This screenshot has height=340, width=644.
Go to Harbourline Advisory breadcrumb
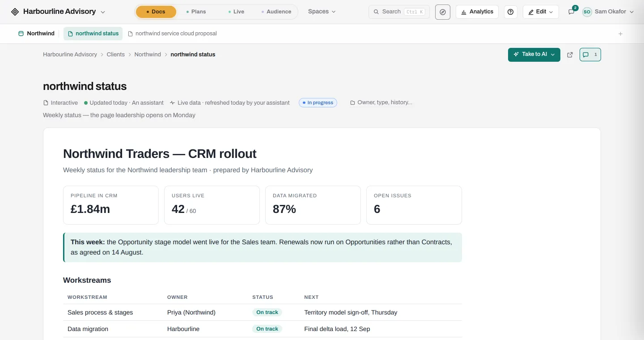[x=70, y=55]
